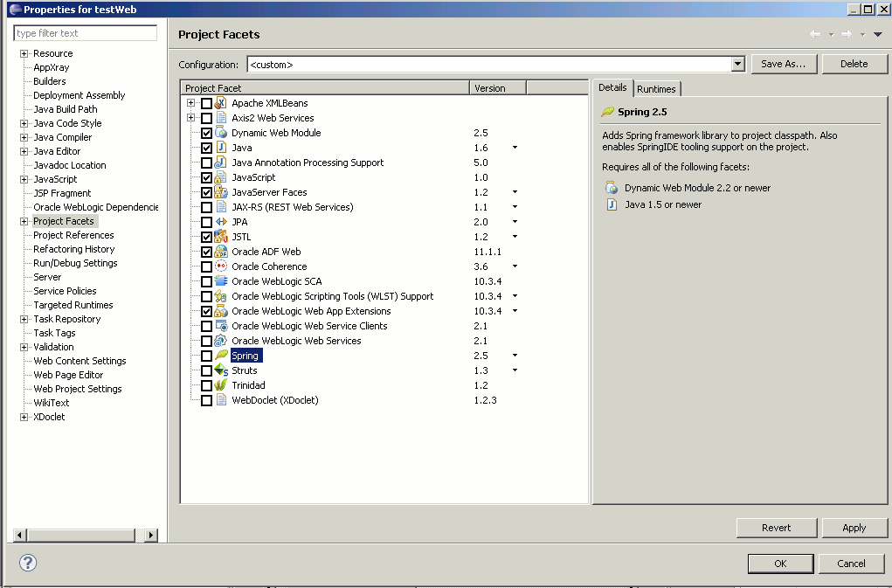Enable the Spring facet checkbox
This screenshot has height=588, width=892.
point(206,356)
